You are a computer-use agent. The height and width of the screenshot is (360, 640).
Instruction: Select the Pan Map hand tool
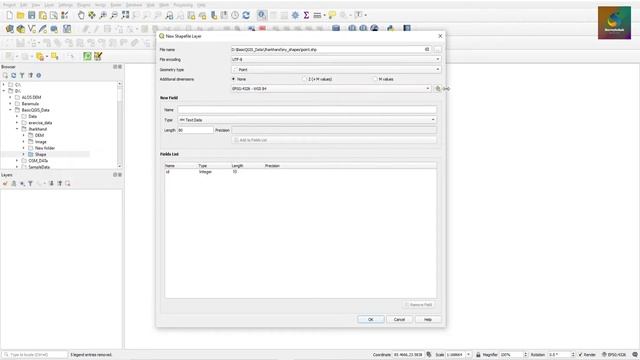(81, 16)
